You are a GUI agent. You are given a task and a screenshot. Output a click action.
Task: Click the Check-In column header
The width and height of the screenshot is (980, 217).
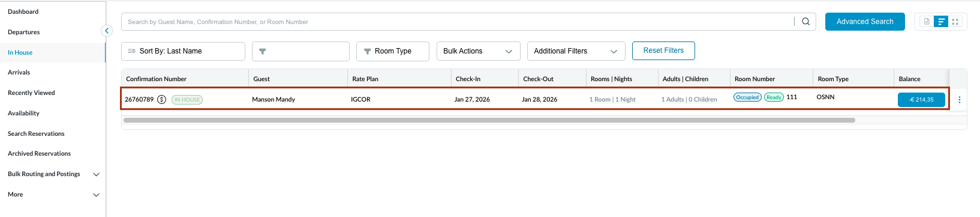[x=468, y=79]
